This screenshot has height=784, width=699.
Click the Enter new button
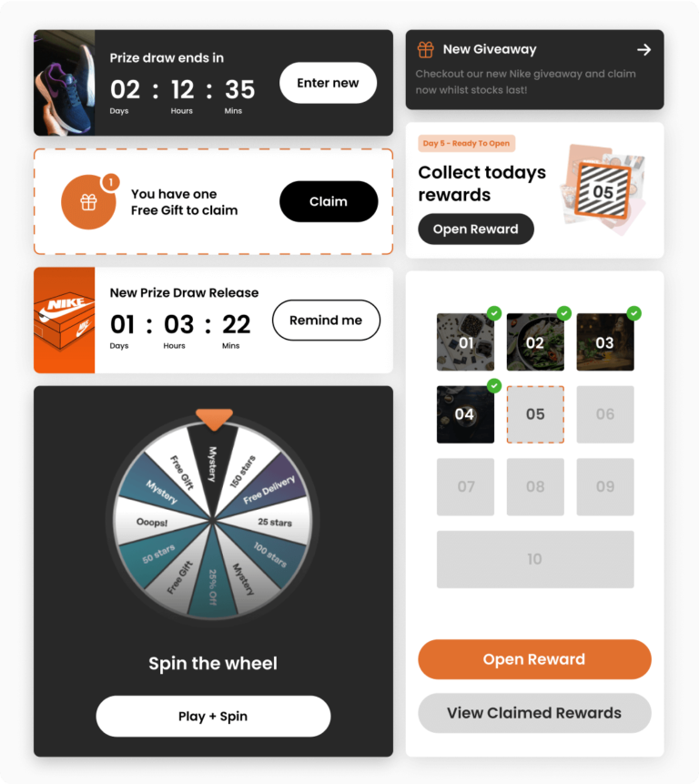click(x=328, y=83)
